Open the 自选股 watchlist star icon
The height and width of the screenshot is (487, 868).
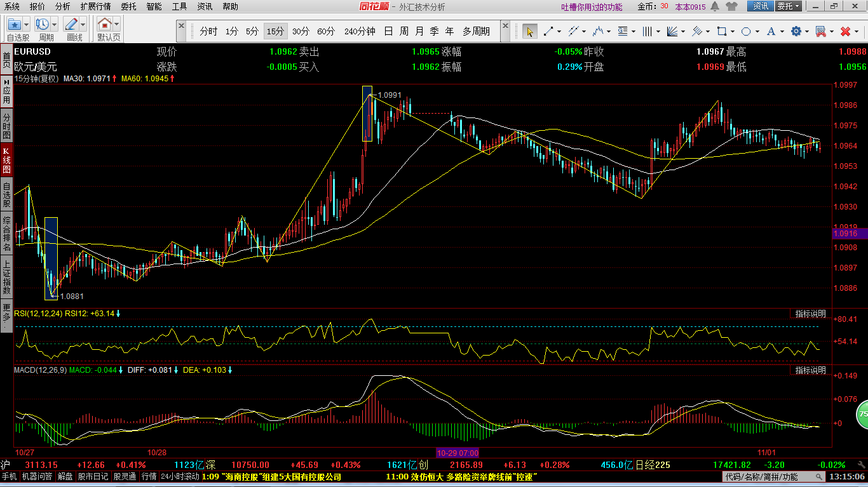[x=15, y=25]
